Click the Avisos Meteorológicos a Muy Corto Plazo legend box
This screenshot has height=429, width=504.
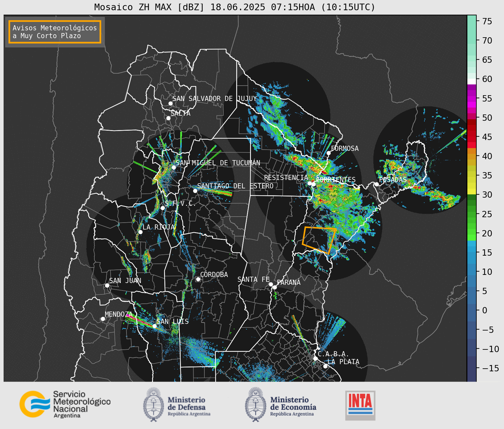[x=55, y=32]
